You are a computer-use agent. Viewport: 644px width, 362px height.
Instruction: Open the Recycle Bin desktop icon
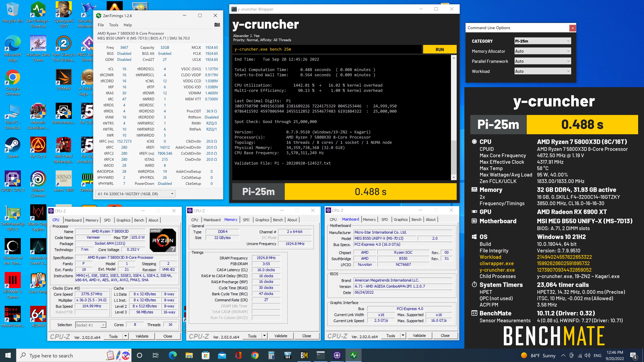click(x=13, y=13)
